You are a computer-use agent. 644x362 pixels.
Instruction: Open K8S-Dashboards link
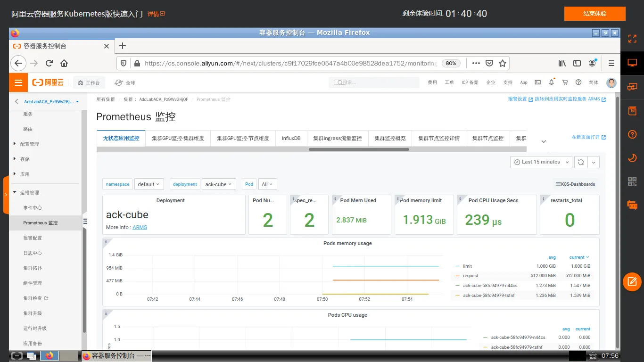575,184
